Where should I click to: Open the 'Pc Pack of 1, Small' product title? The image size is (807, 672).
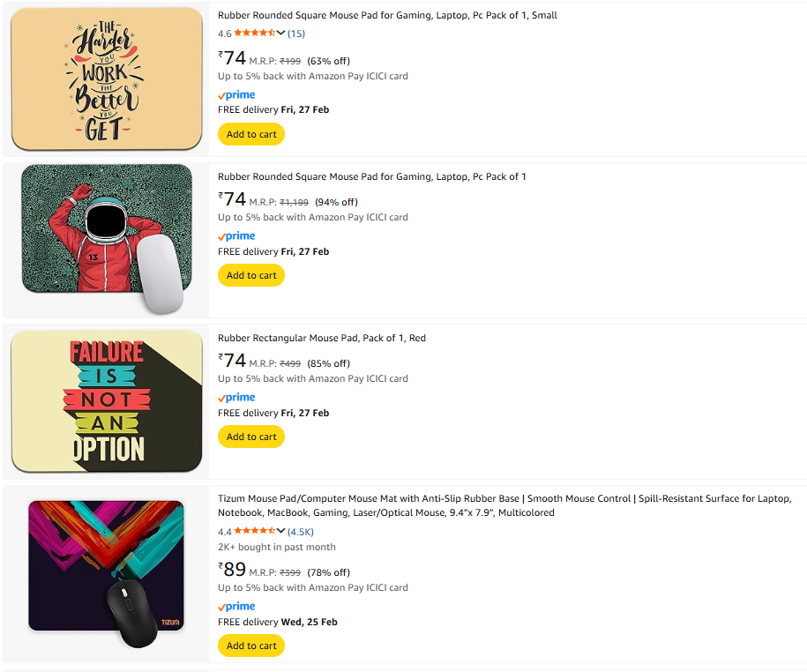pyautogui.click(x=387, y=15)
